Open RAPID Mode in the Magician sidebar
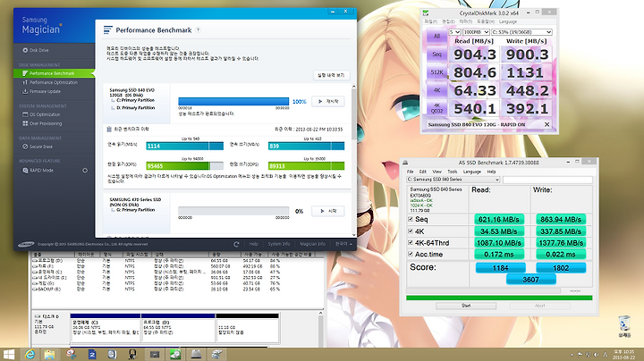The height and width of the screenshot is (361, 644). [38, 171]
